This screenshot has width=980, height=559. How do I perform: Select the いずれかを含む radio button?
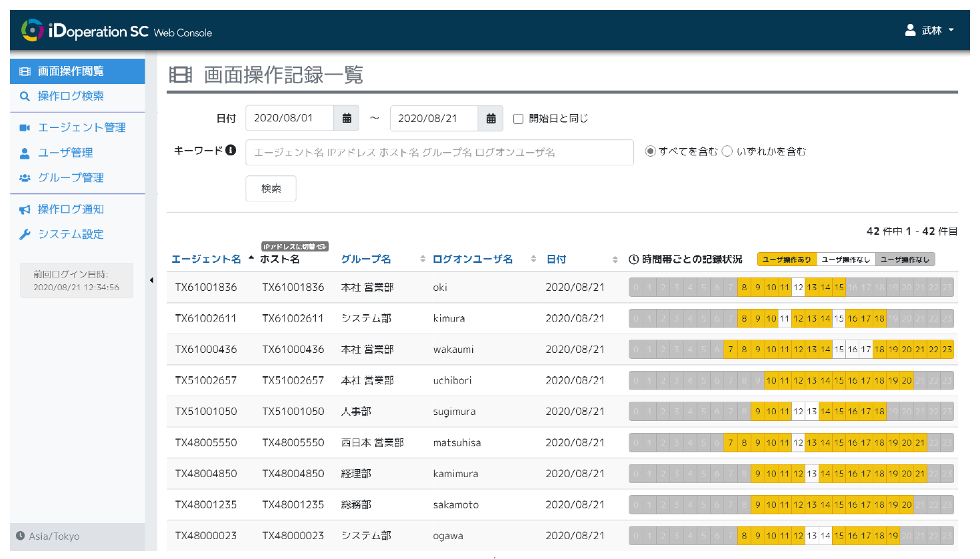click(727, 151)
